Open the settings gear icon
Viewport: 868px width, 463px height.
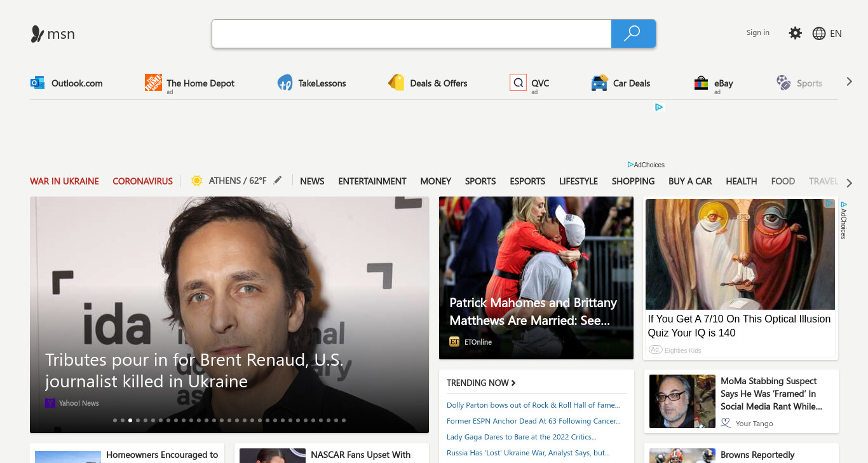795,33
